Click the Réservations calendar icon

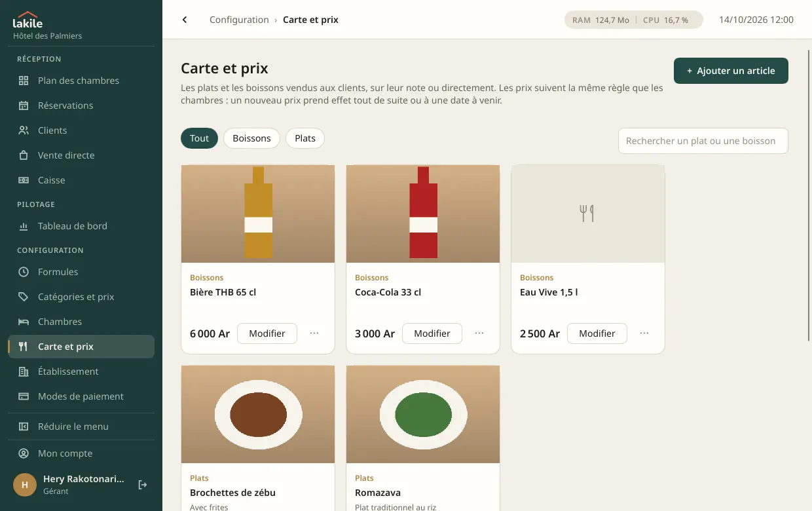pyautogui.click(x=24, y=105)
